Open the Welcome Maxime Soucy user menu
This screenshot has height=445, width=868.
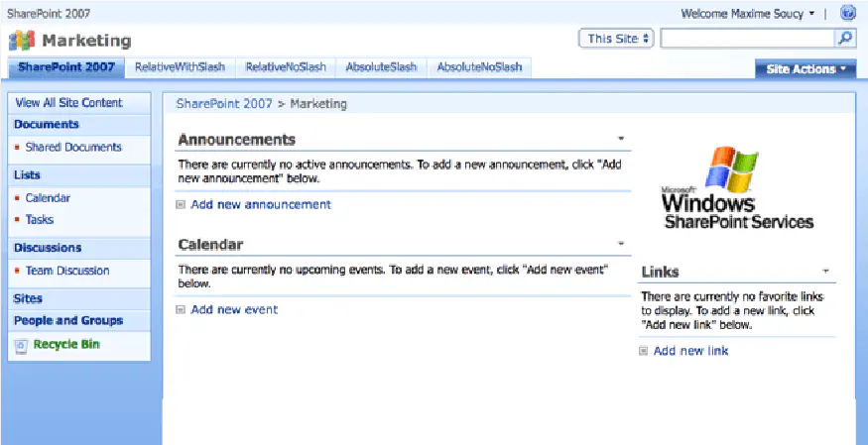[748, 14]
